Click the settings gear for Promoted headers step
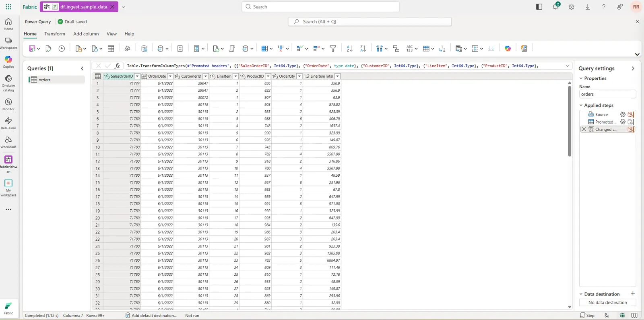This screenshot has width=644, height=320. tap(623, 122)
